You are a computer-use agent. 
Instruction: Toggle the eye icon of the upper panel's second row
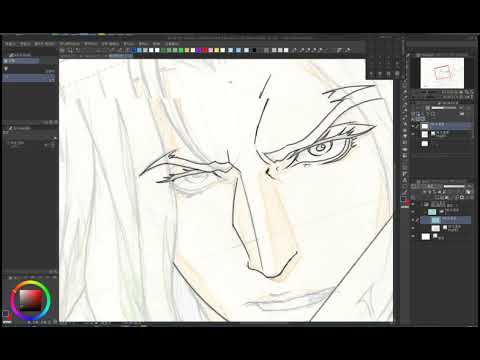coord(413,134)
